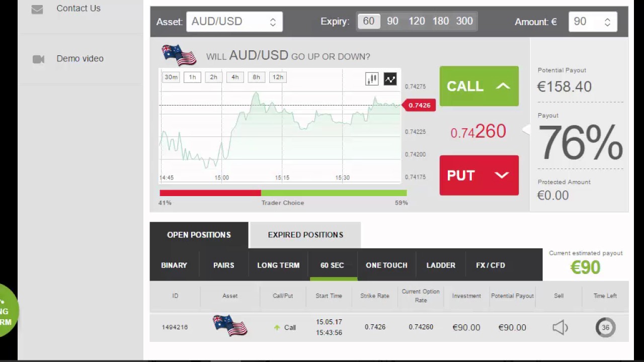Switch to the FX / CFD tab

pyautogui.click(x=491, y=265)
